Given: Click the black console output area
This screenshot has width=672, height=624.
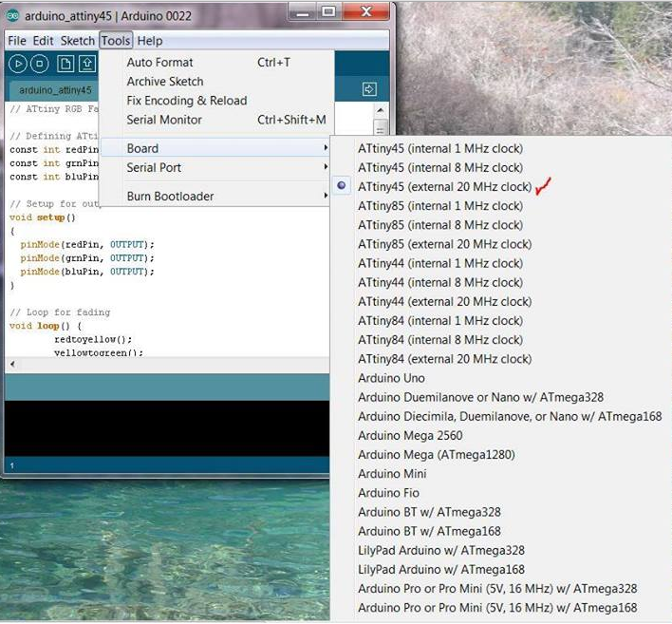Looking at the screenshot, I should coord(167,428).
